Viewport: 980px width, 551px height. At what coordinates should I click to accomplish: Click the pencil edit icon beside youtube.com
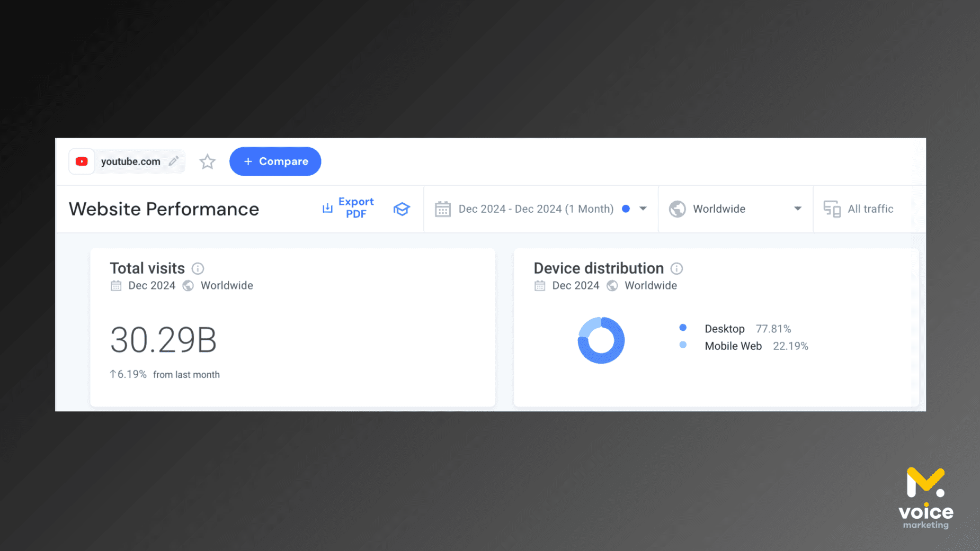[x=174, y=161]
